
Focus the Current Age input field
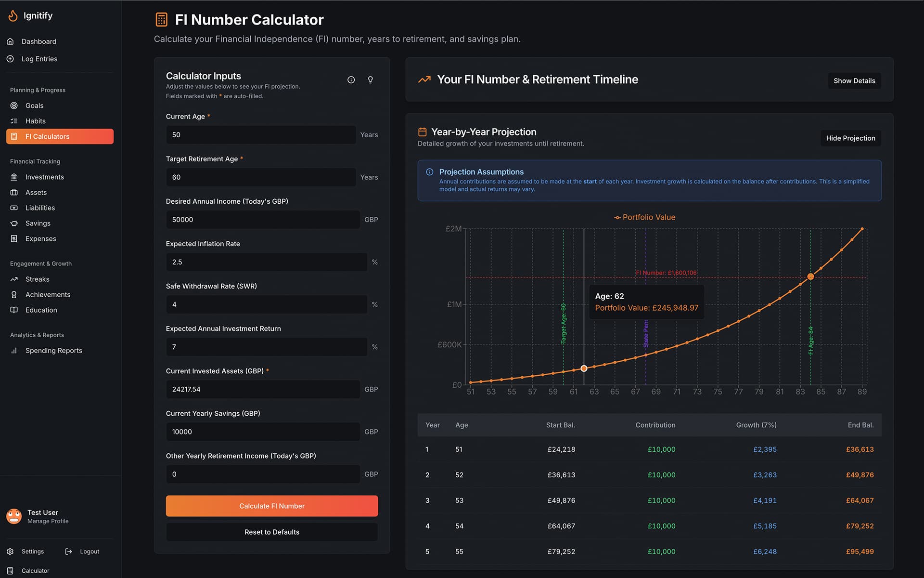pyautogui.click(x=261, y=135)
